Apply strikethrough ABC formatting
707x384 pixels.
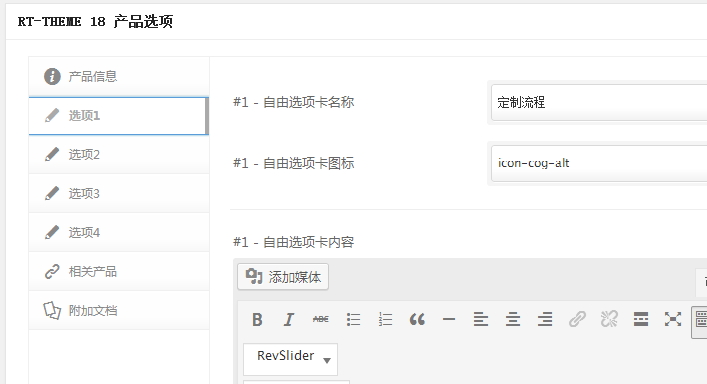click(x=321, y=320)
